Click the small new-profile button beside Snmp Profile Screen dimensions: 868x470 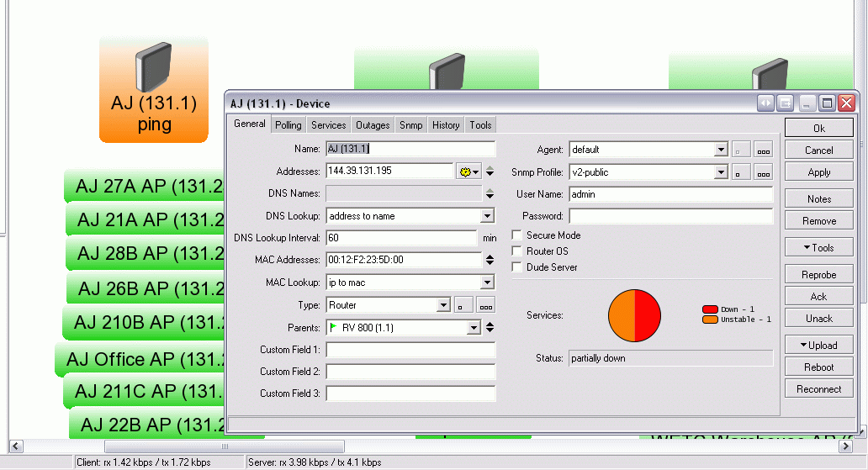click(741, 172)
